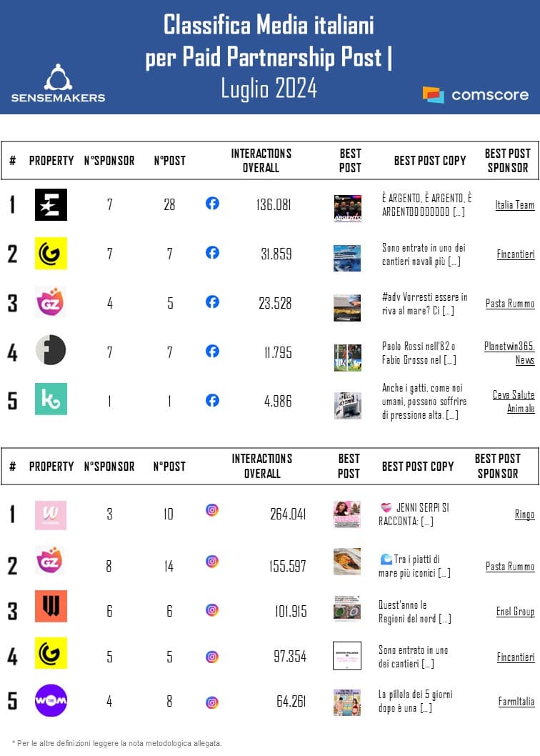Open the Italia Team sponsor link
The width and height of the screenshot is (540, 756).
coord(514,205)
